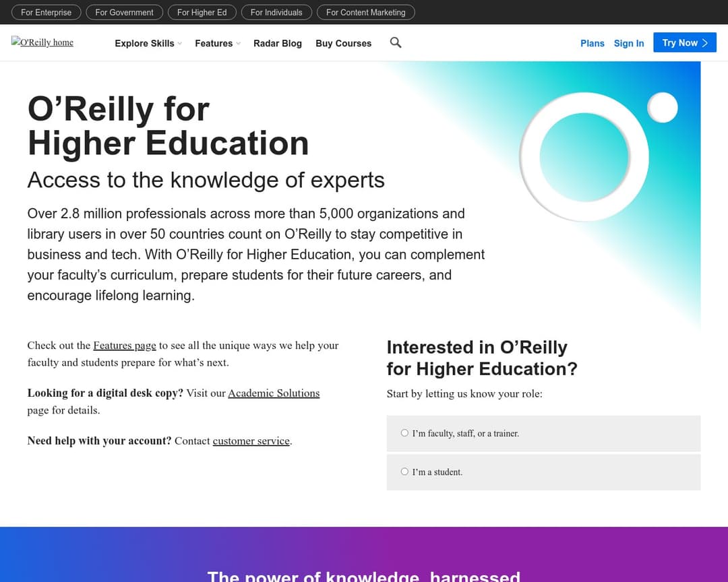Expand the Features nav dropdown
728x582 pixels.
pos(217,43)
